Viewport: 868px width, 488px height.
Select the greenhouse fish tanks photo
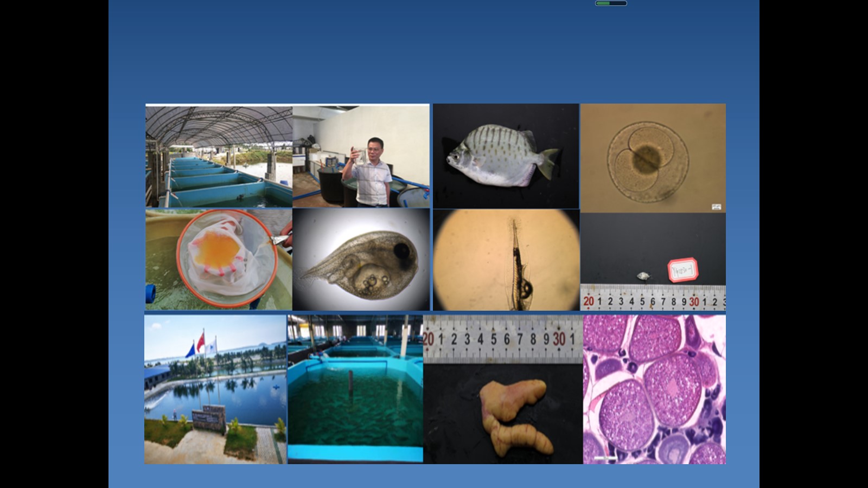[x=219, y=156]
